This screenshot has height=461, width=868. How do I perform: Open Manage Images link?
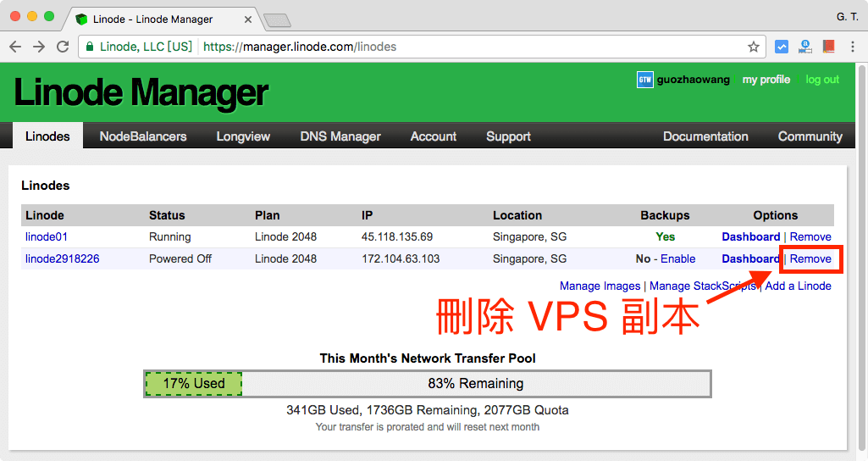point(600,286)
